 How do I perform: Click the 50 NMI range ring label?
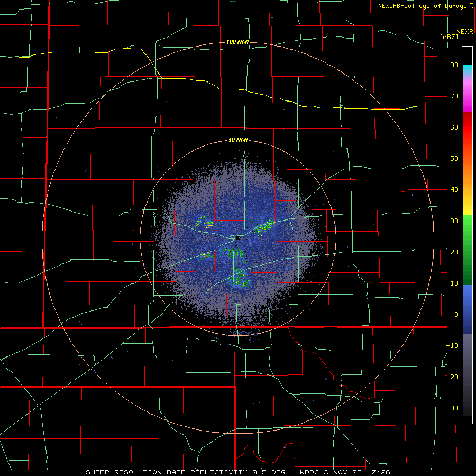(x=238, y=140)
